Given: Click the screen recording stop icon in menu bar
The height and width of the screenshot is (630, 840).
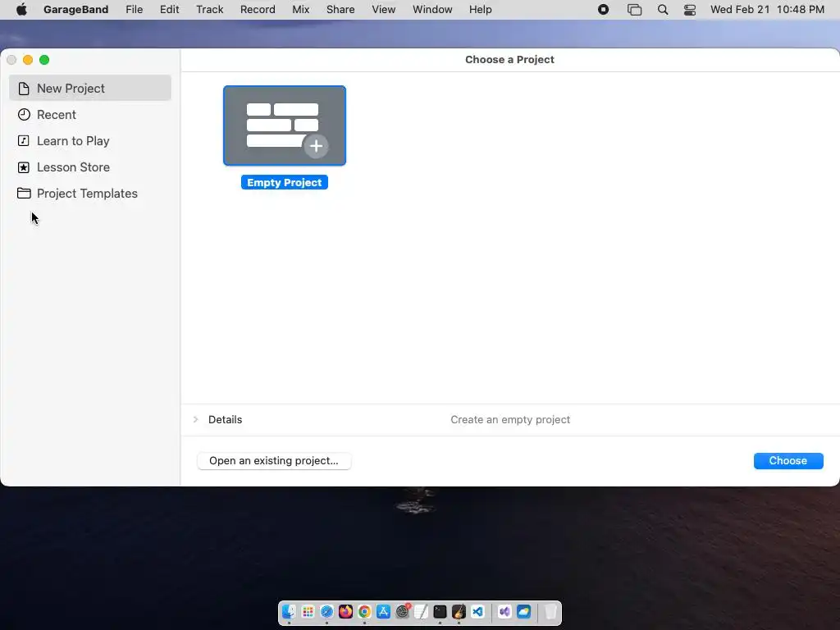Looking at the screenshot, I should coord(603,10).
